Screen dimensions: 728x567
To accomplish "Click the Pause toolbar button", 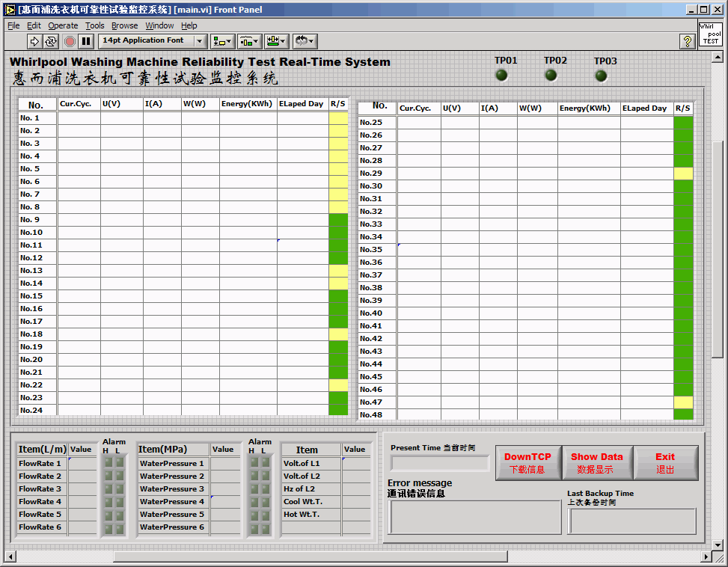I will point(86,41).
